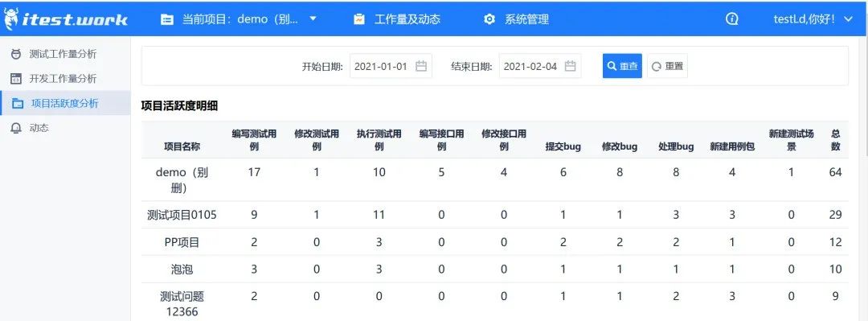The height and width of the screenshot is (321, 868).
Task: Open the start date calendar icon
Action: pos(421,67)
